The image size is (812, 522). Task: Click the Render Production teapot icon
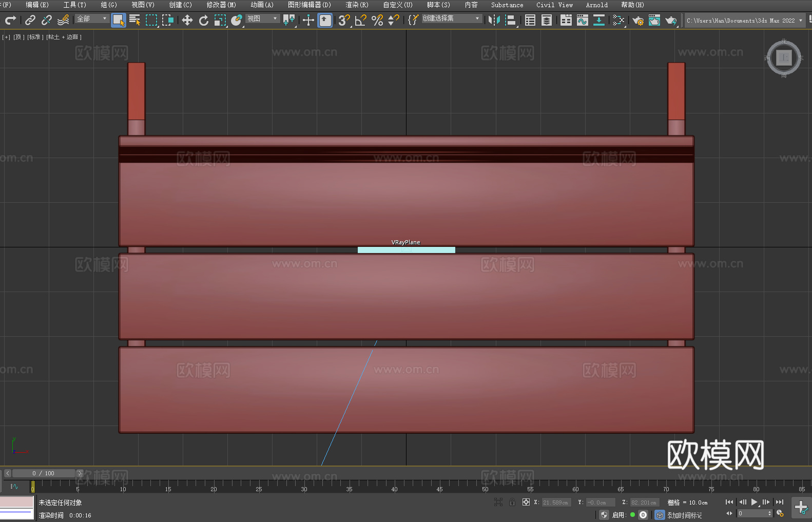[671, 20]
